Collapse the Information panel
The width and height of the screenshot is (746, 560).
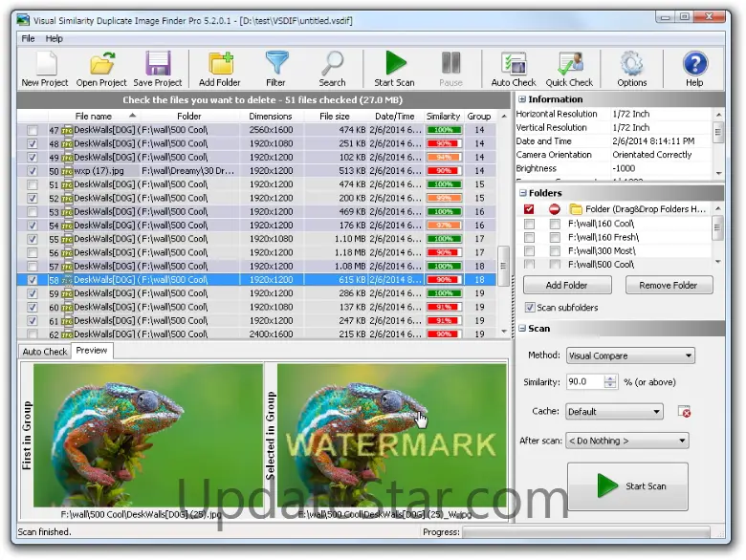coord(522,99)
